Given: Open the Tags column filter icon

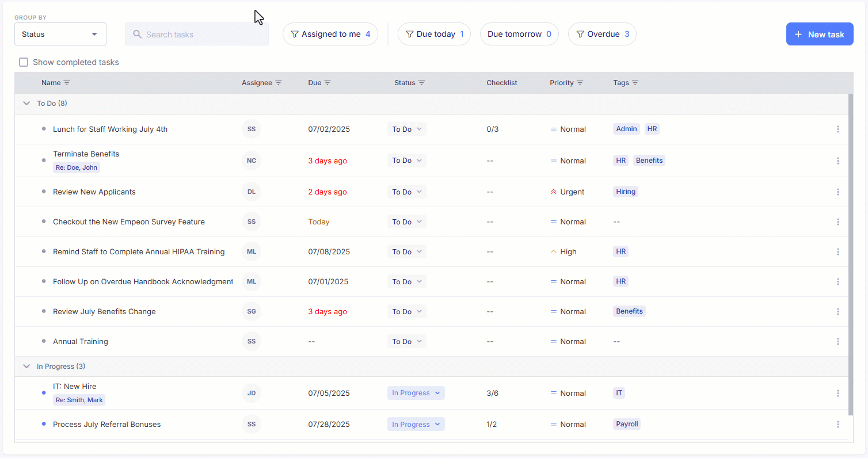Looking at the screenshot, I should point(635,83).
